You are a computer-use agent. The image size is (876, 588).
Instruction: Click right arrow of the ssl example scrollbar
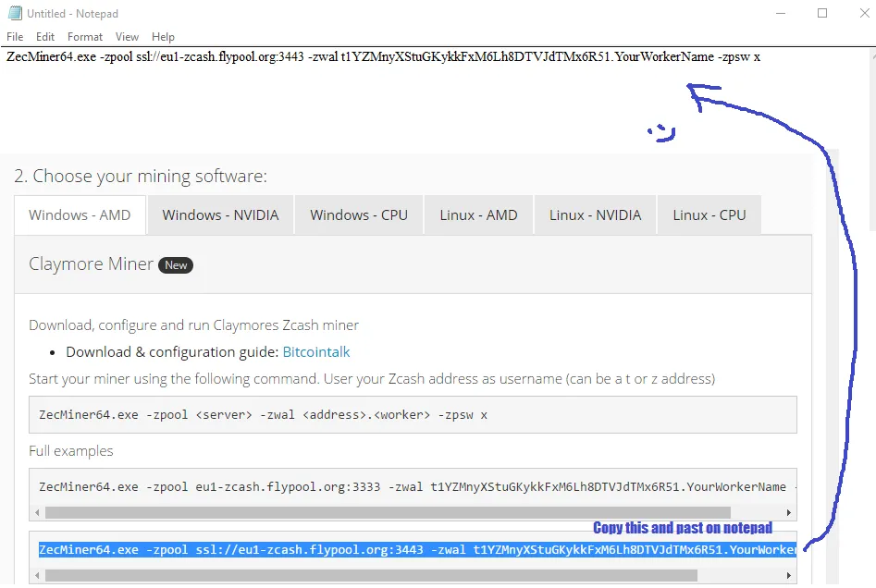tap(789, 575)
